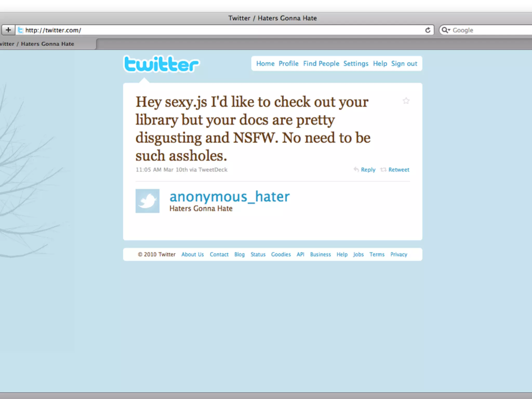Click anonymous_hater's avatar picture

pos(147,201)
